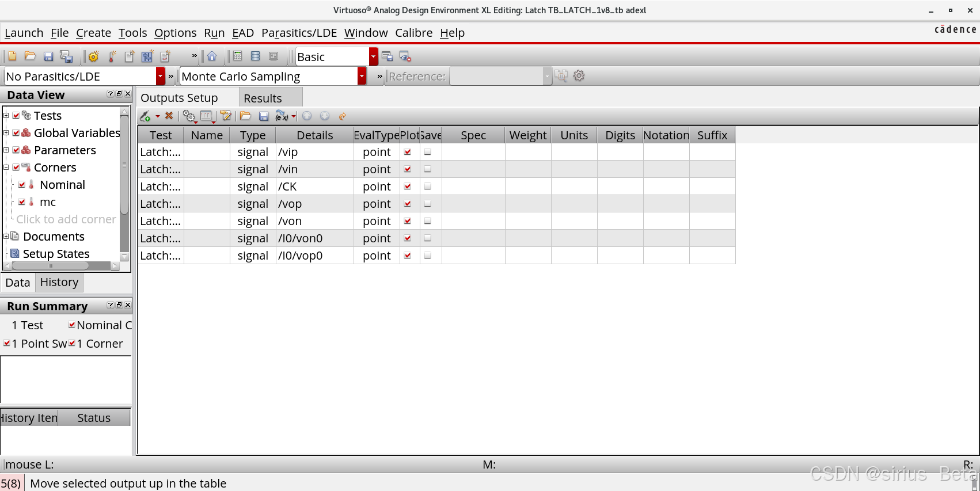Click the (e x) expression icon
This screenshot has width=980, height=491.
click(282, 116)
